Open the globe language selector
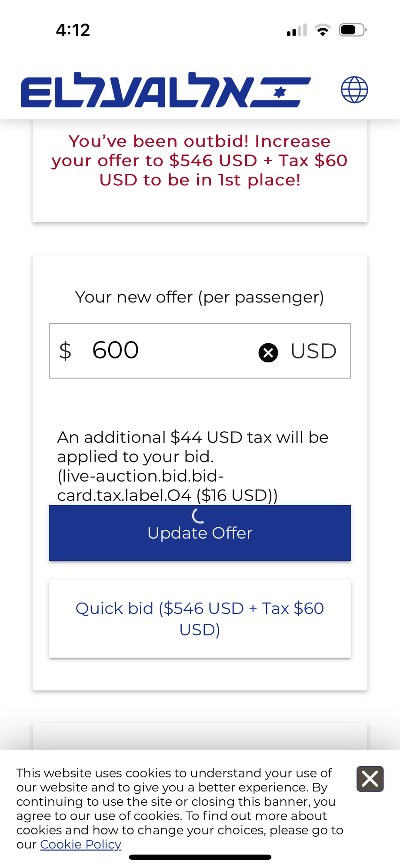Screen dimensions: 400x868 tap(354, 90)
